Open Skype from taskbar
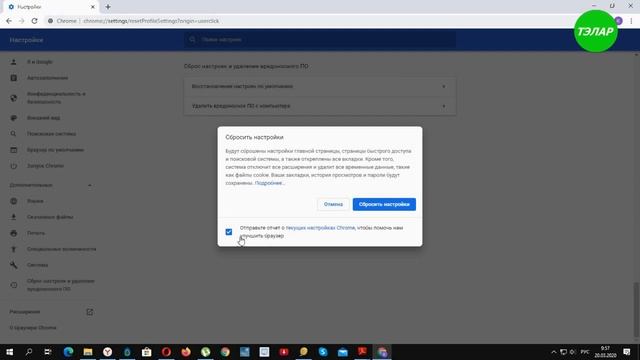 tap(323, 352)
